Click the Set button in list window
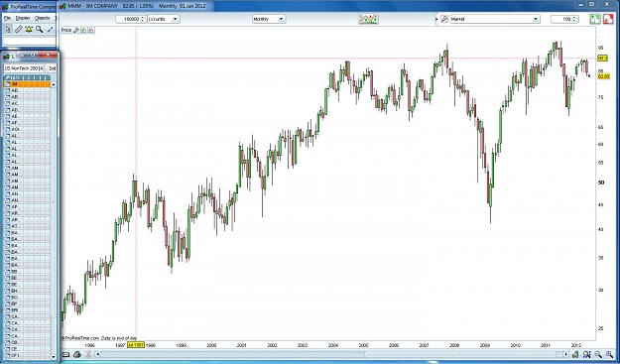The image size is (620, 364). 52,68
